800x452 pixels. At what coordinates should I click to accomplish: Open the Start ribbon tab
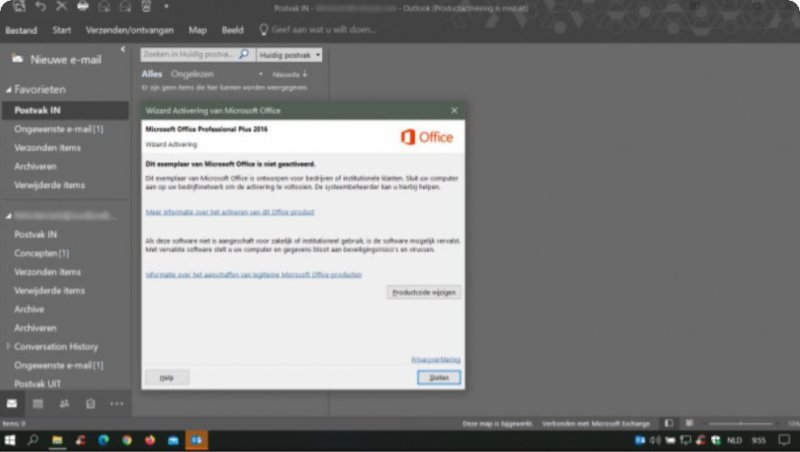click(62, 30)
